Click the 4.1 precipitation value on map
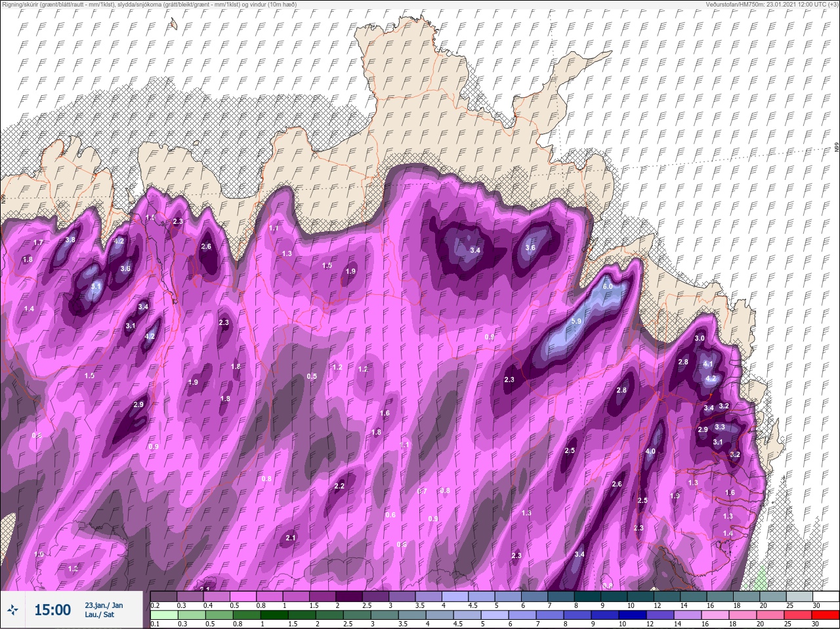840x629 pixels. pos(708,364)
